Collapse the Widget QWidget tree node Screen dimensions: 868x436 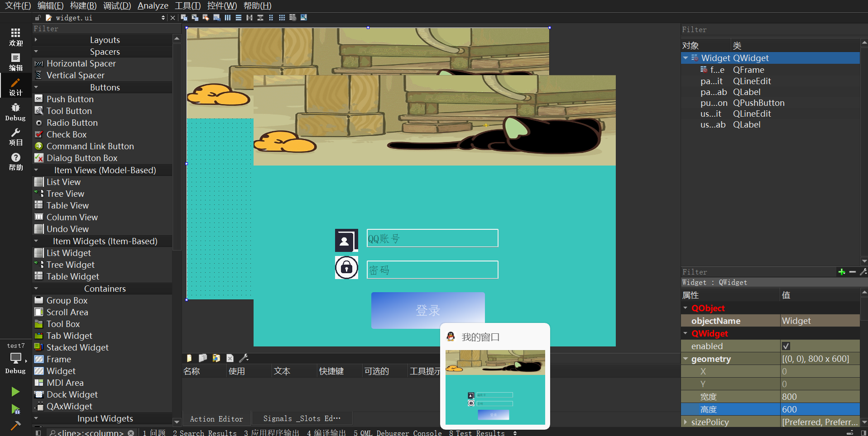tap(686, 58)
